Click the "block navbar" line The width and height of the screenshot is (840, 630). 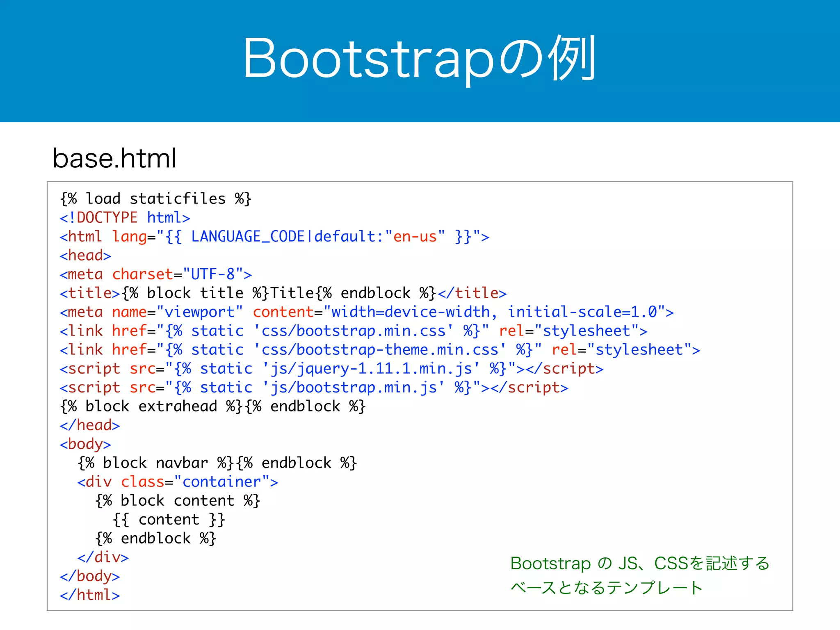217,463
